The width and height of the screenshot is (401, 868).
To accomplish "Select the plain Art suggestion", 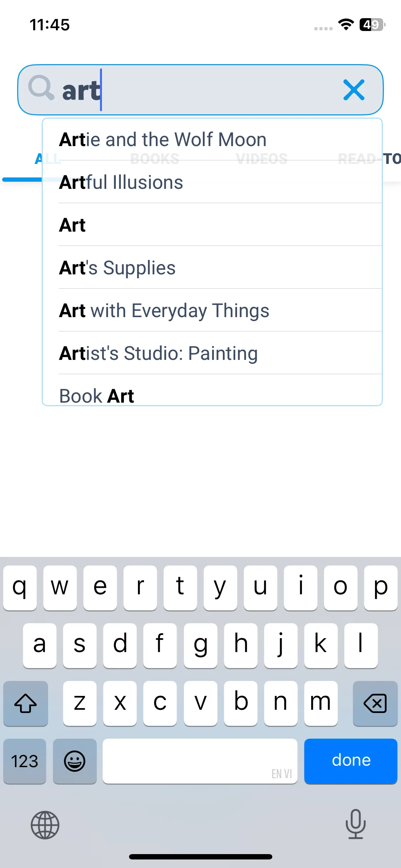I will (x=72, y=225).
